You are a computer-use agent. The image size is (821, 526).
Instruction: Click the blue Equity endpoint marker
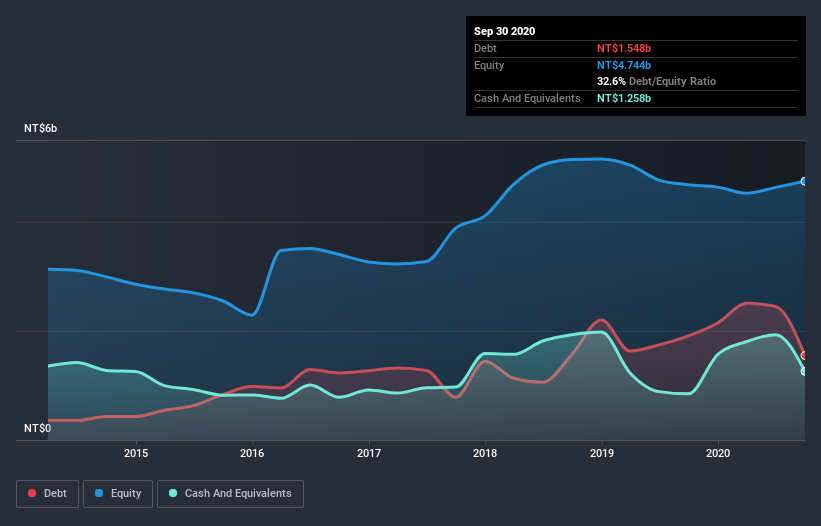804,182
